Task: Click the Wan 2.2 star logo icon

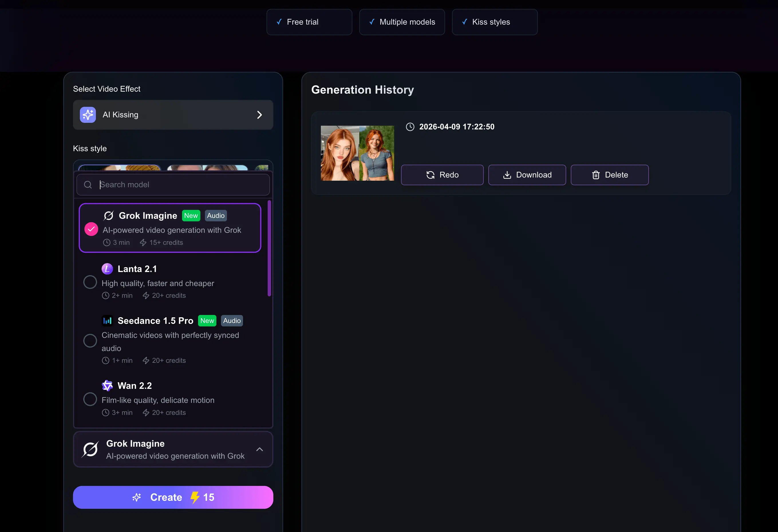Action: pos(107,386)
